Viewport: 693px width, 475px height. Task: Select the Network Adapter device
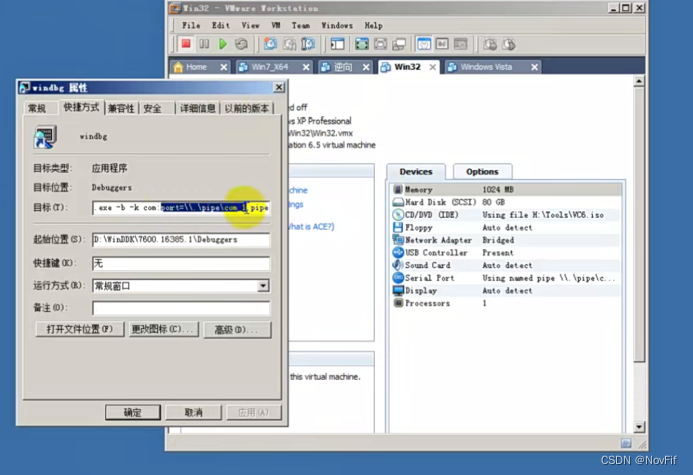point(506,240)
